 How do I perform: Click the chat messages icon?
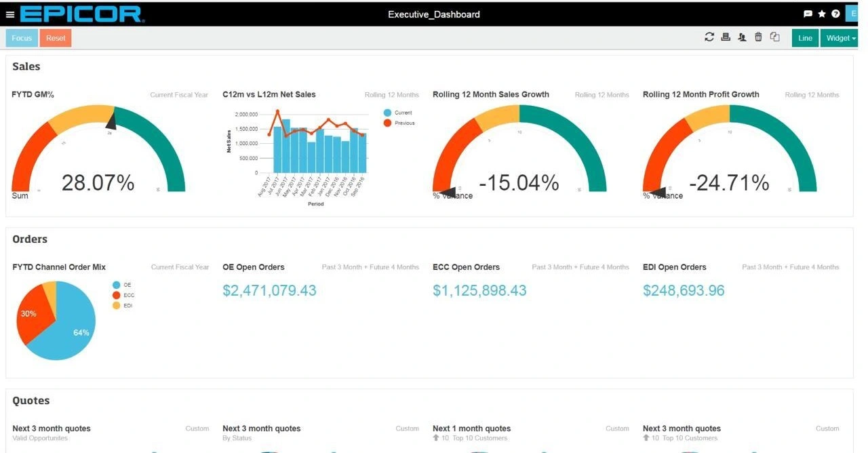pos(808,14)
